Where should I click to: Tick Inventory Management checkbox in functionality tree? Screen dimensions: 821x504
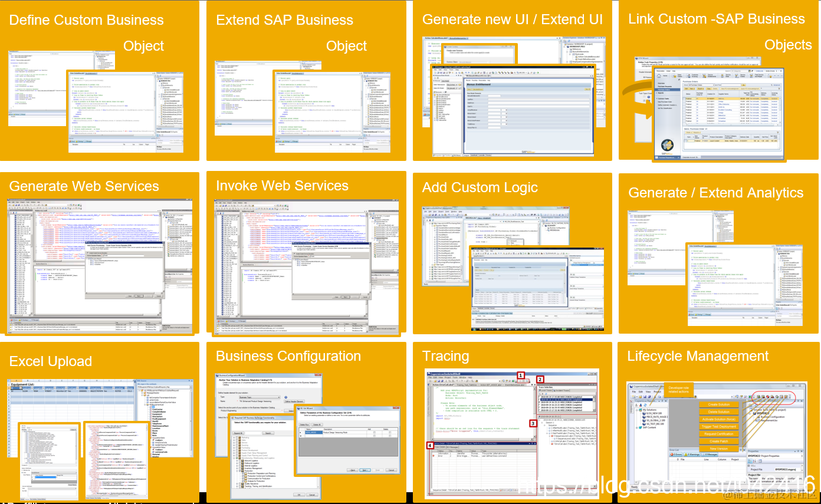click(x=240, y=468)
